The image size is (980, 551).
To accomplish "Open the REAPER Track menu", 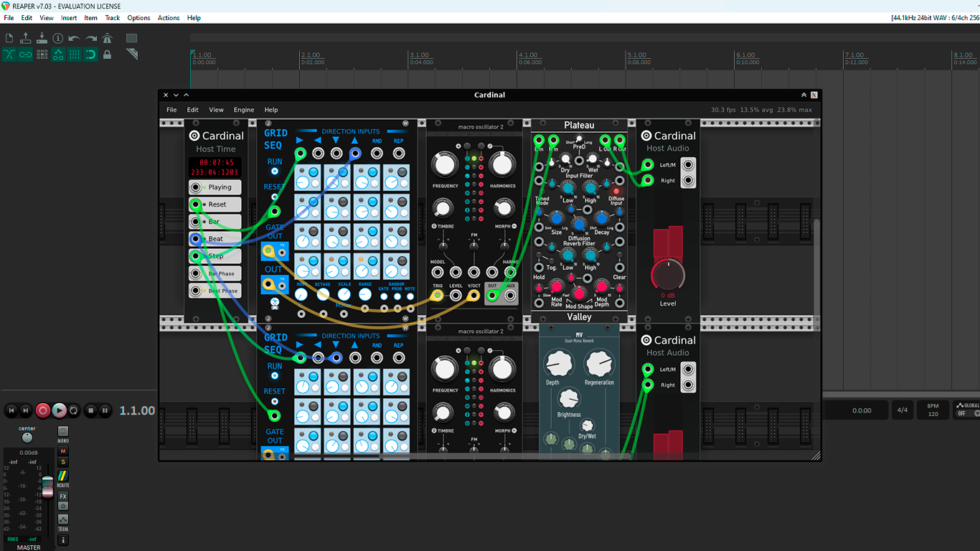I will 113,18.
